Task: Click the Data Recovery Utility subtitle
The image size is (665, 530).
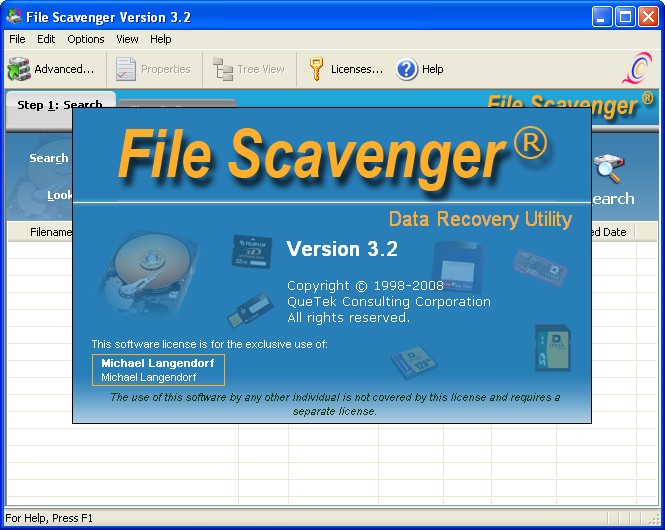Action: point(480,219)
